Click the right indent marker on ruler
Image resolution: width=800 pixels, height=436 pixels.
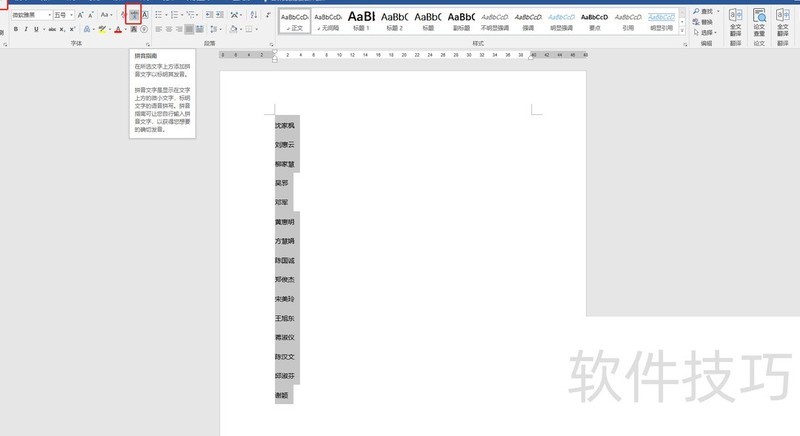(x=531, y=57)
